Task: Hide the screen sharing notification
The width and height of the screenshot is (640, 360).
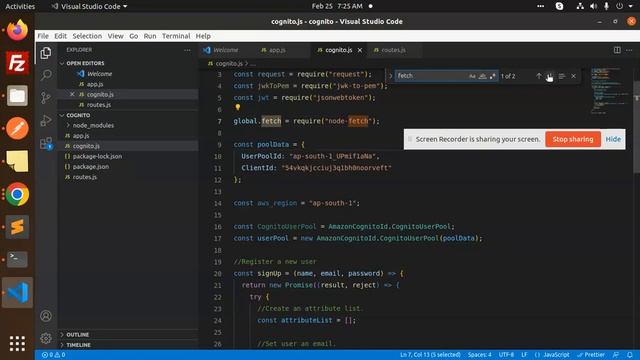Action: point(613,139)
